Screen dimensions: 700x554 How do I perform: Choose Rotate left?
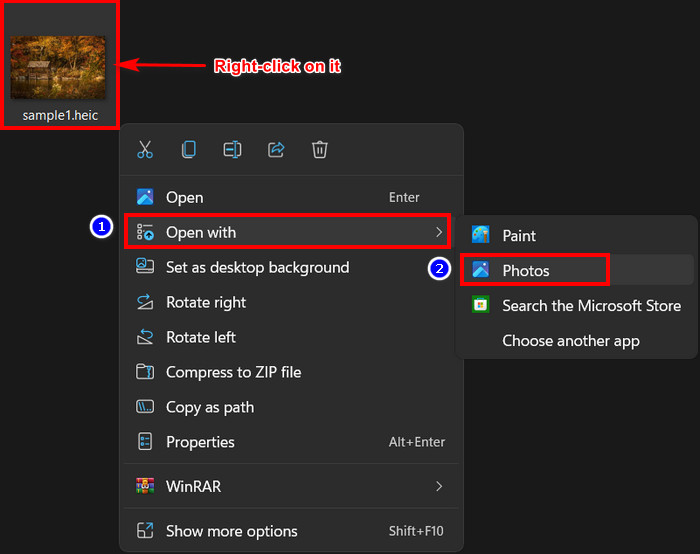coord(292,337)
